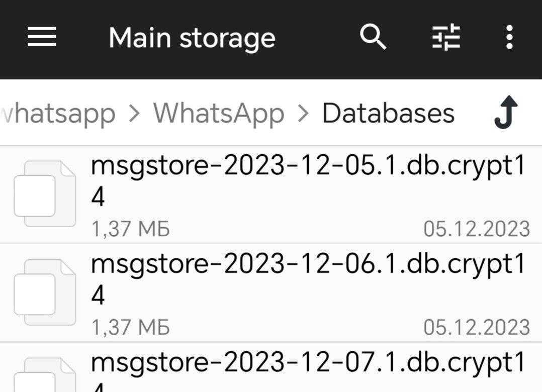Click 05.12.2023 date of second file
Image resolution: width=542 pixels, height=392 pixels.
[x=476, y=327]
